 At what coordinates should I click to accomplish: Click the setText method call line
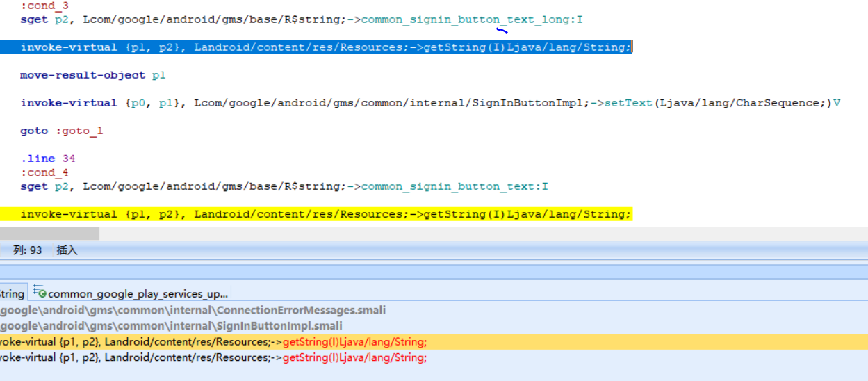pos(430,103)
